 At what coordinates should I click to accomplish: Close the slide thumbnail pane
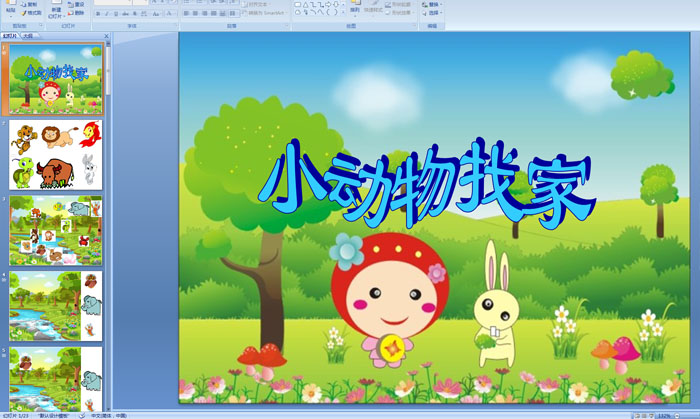coord(105,35)
